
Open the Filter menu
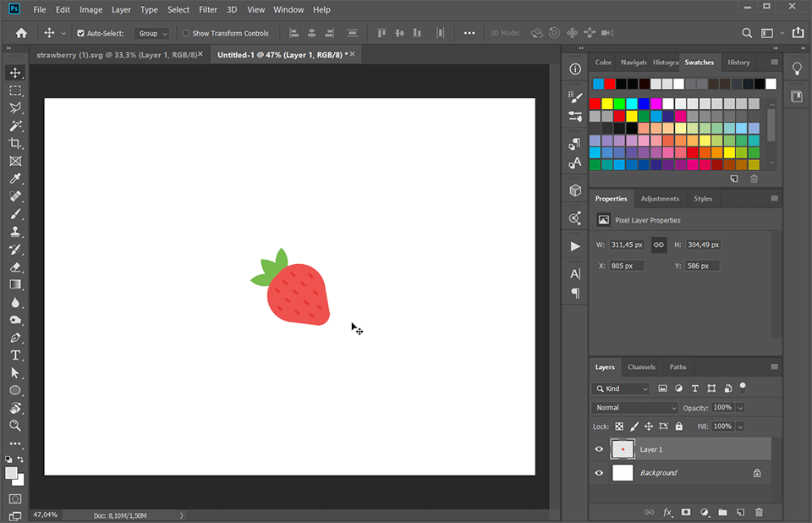click(208, 9)
